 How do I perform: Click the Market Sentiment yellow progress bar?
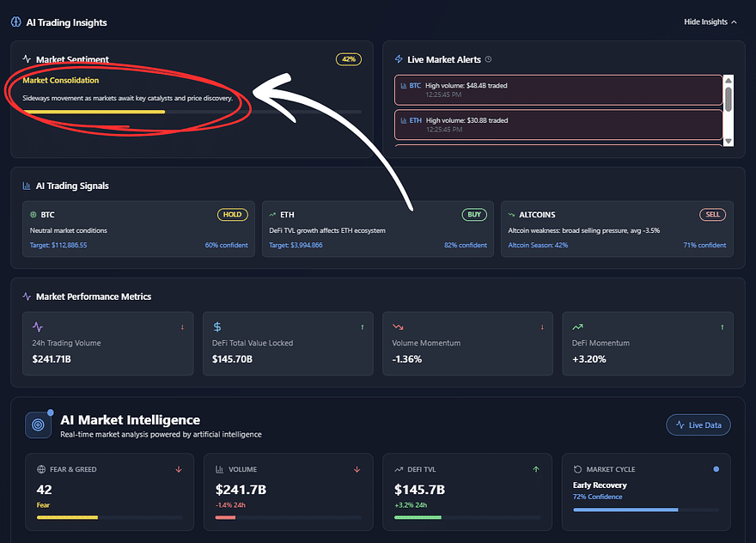(x=94, y=112)
